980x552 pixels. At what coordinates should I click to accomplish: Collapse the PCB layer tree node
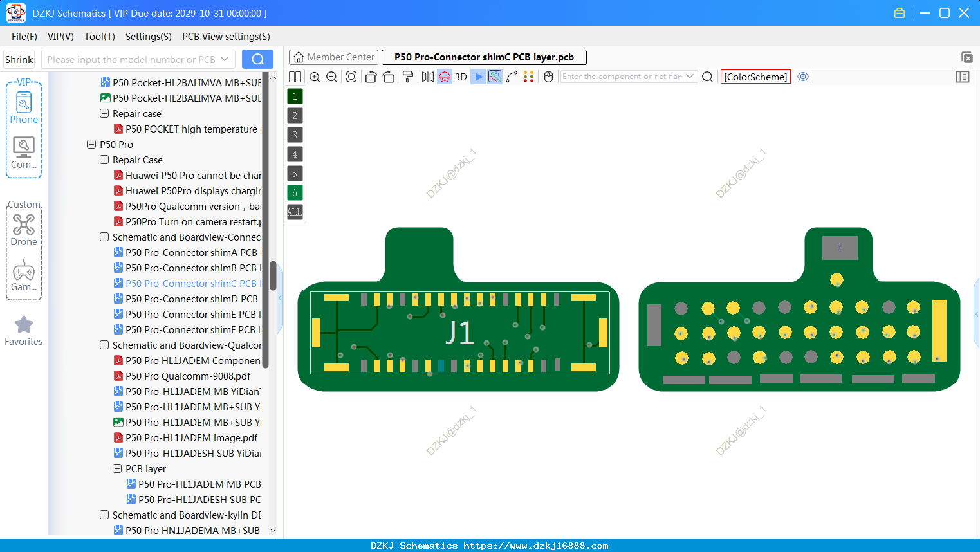117,468
